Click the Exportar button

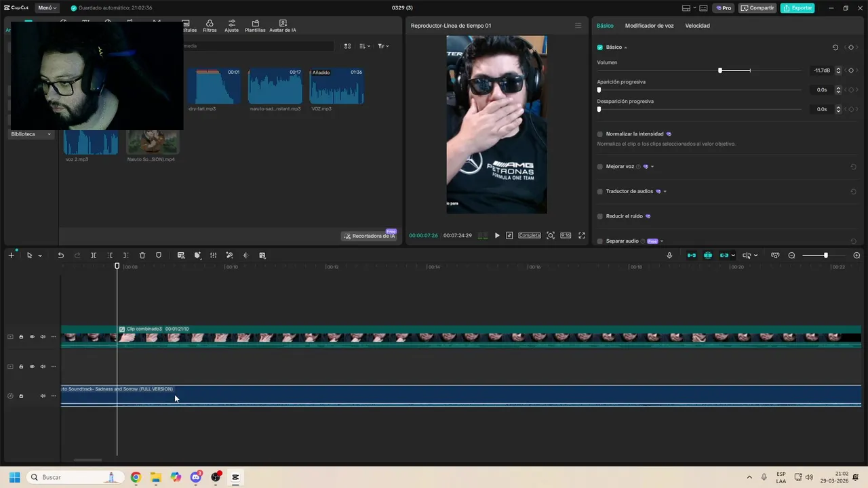[x=797, y=8]
